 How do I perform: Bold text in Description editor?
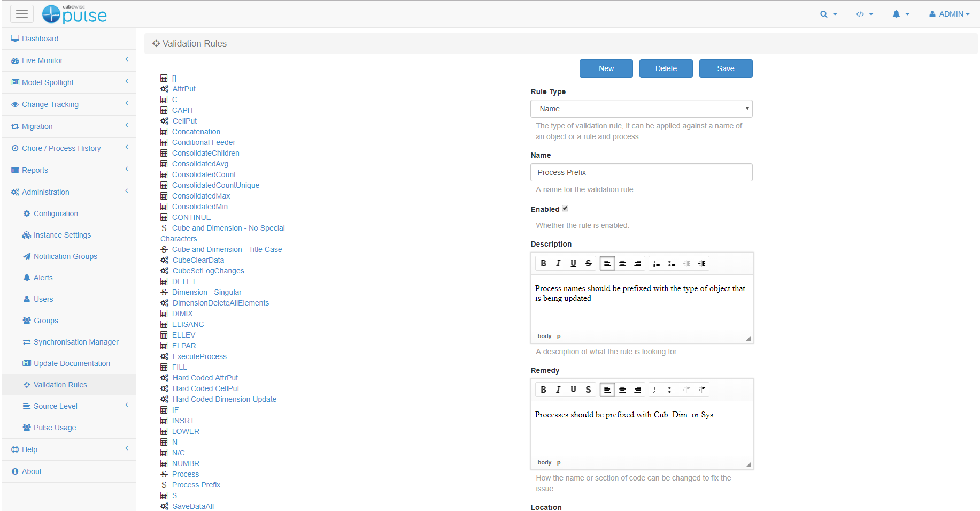(x=543, y=263)
